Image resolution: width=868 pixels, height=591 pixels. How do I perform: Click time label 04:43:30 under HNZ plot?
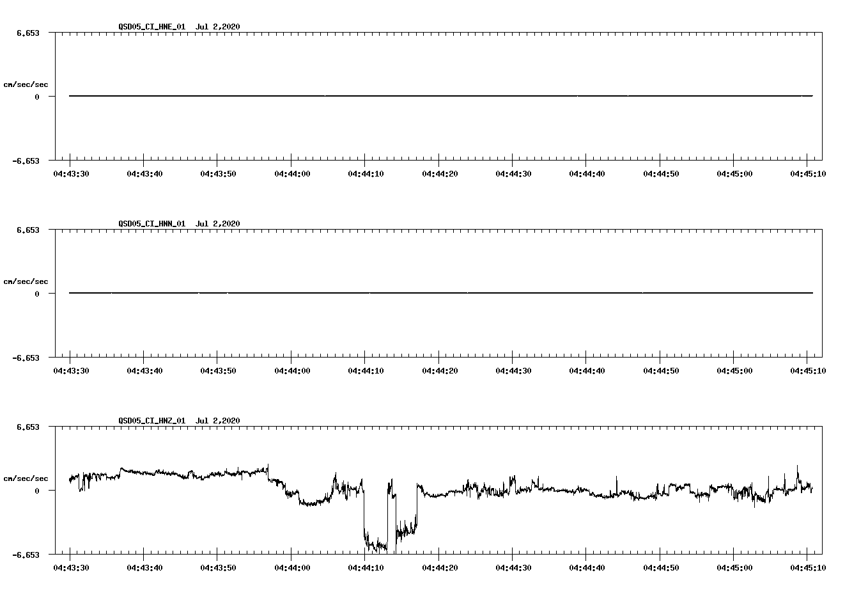pos(70,568)
